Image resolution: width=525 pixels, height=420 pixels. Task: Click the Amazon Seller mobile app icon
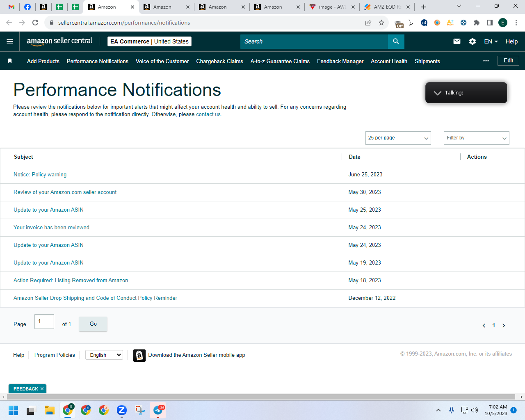139,355
